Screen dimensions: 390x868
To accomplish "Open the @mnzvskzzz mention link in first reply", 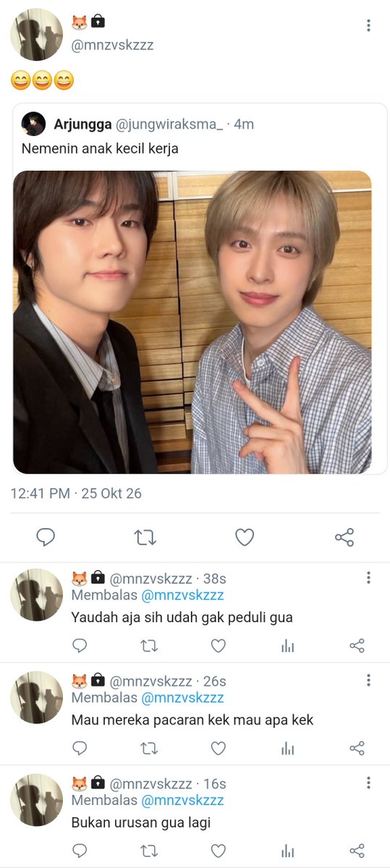I will pos(182,595).
